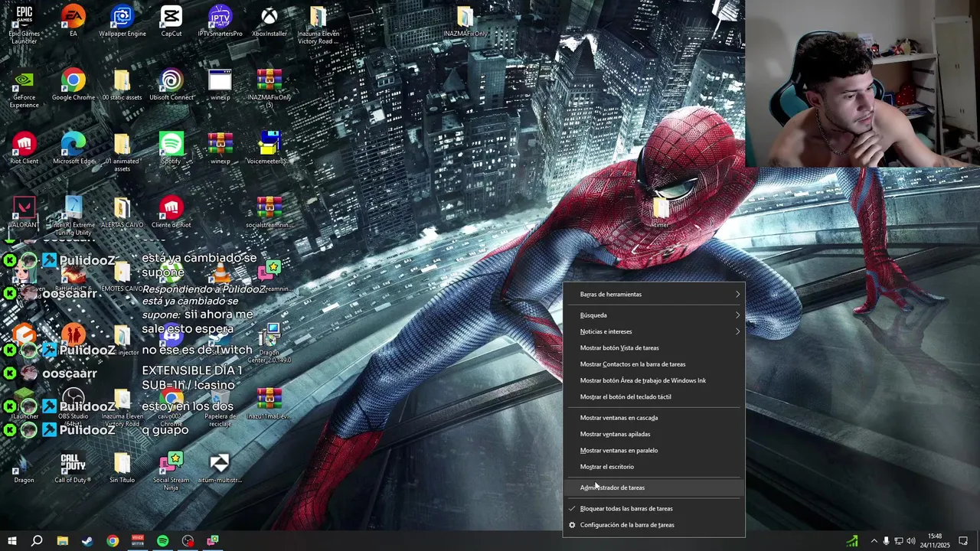This screenshot has width=980, height=551.
Task: Open Dragon shortcut beside Call of Duty
Action: (24, 468)
